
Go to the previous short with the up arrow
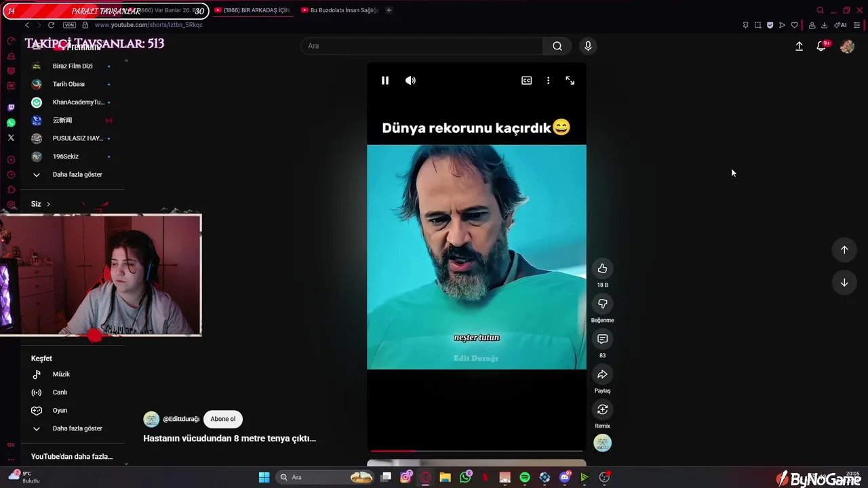pos(844,249)
